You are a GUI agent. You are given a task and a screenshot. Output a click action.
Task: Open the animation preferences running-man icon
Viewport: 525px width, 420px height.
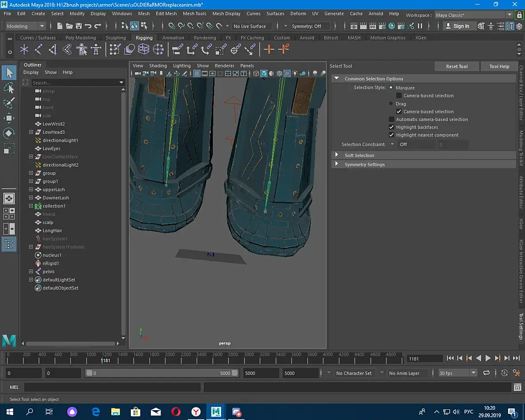(516, 373)
